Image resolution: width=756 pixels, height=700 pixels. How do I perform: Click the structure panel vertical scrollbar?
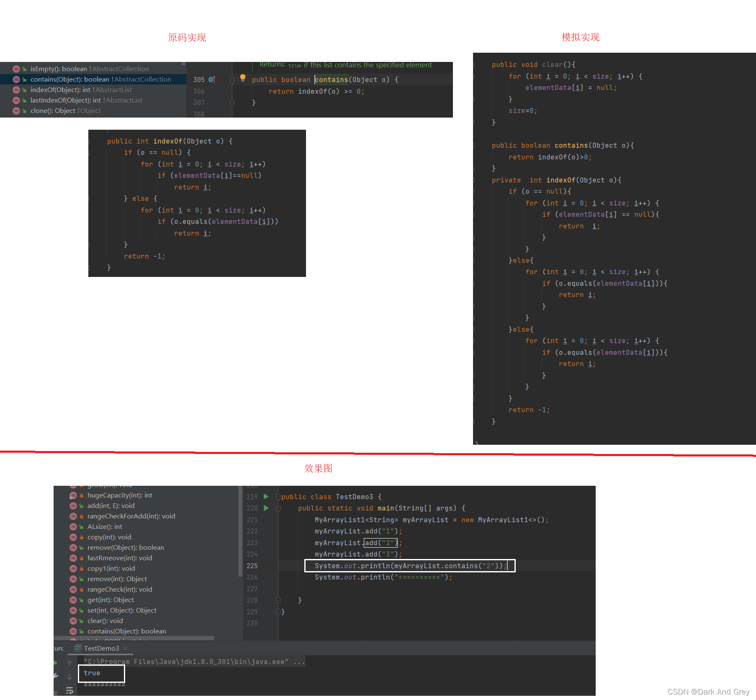[x=240, y=531]
